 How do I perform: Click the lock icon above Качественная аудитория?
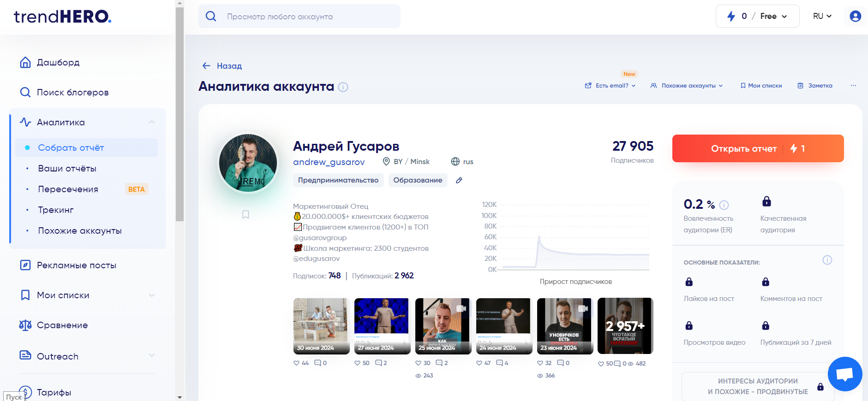[x=766, y=201]
